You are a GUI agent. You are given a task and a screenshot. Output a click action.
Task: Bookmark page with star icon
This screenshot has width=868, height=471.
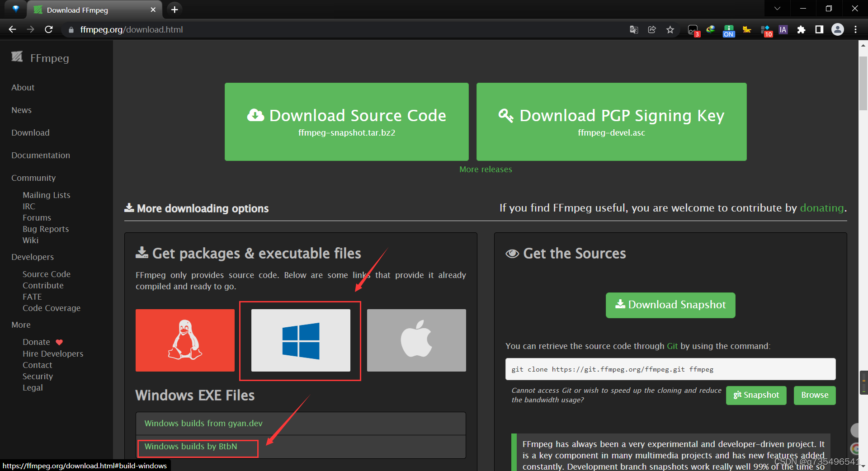pos(670,29)
